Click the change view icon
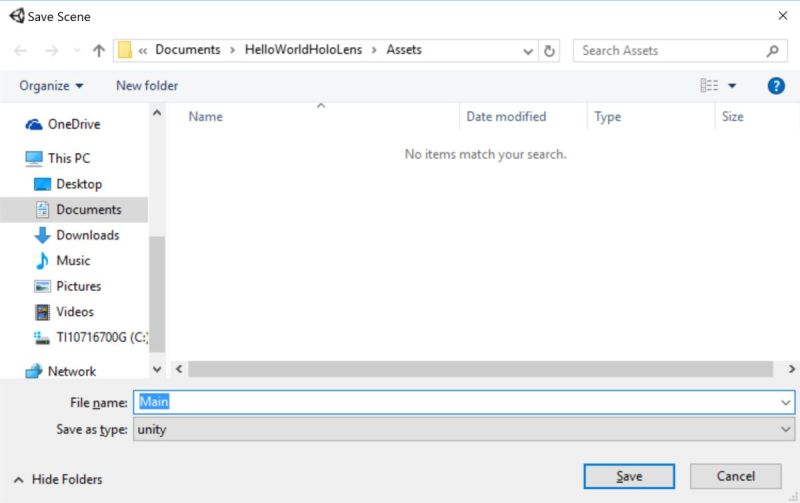This screenshot has height=503, width=800. pos(709,85)
